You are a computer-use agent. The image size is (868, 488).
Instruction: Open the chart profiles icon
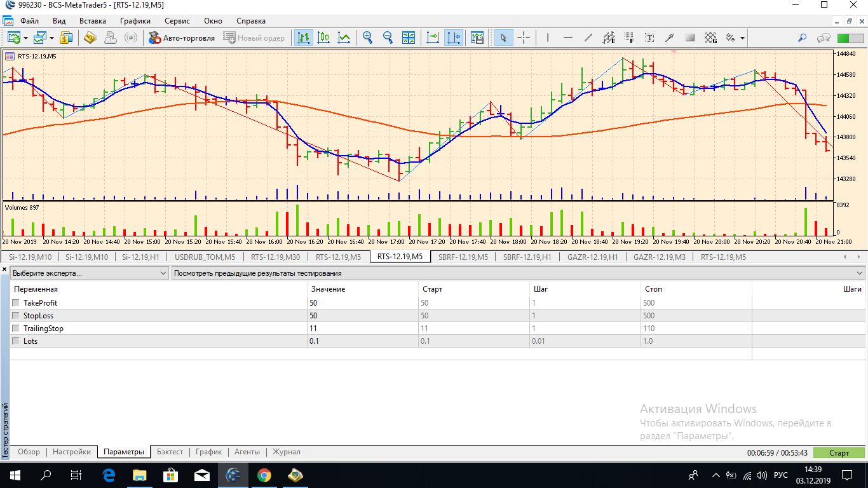pyautogui.click(x=41, y=37)
